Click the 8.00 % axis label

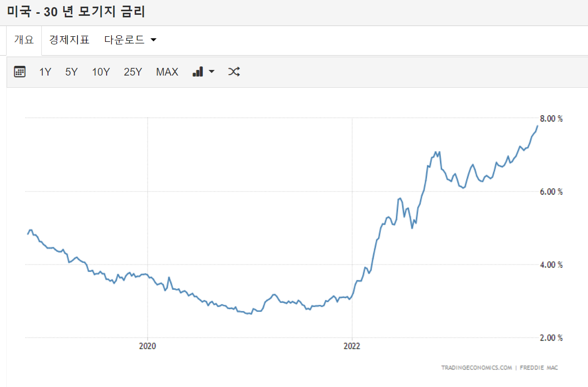coord(550,118)
